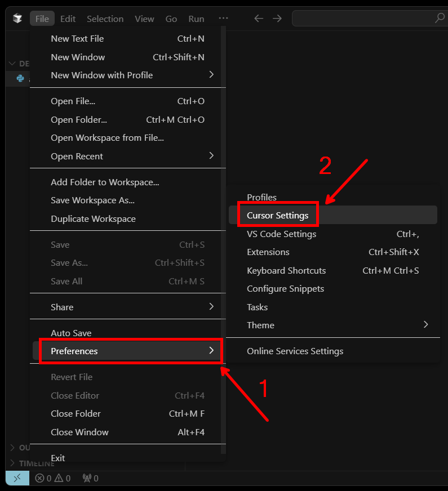
Task: Click the command center search field
Action: click(x=370, y=18)
